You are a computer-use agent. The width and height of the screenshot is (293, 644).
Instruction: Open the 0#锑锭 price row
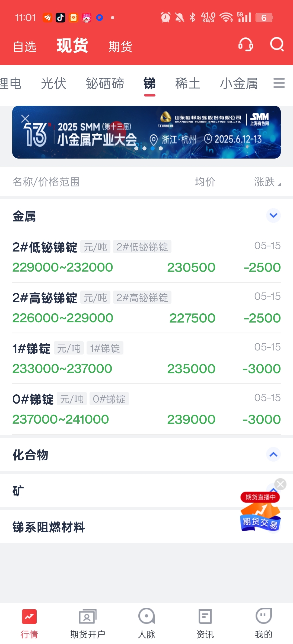(x=146, y=409)
